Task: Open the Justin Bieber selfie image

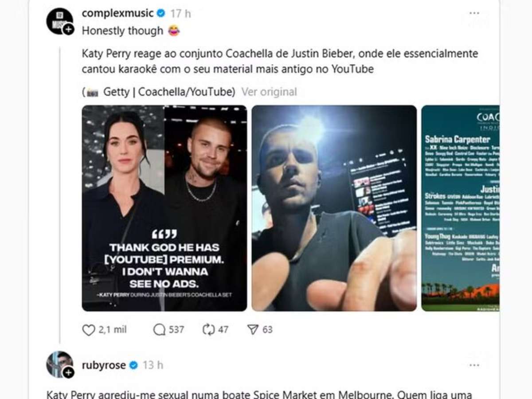Action: tap(334, 208)
